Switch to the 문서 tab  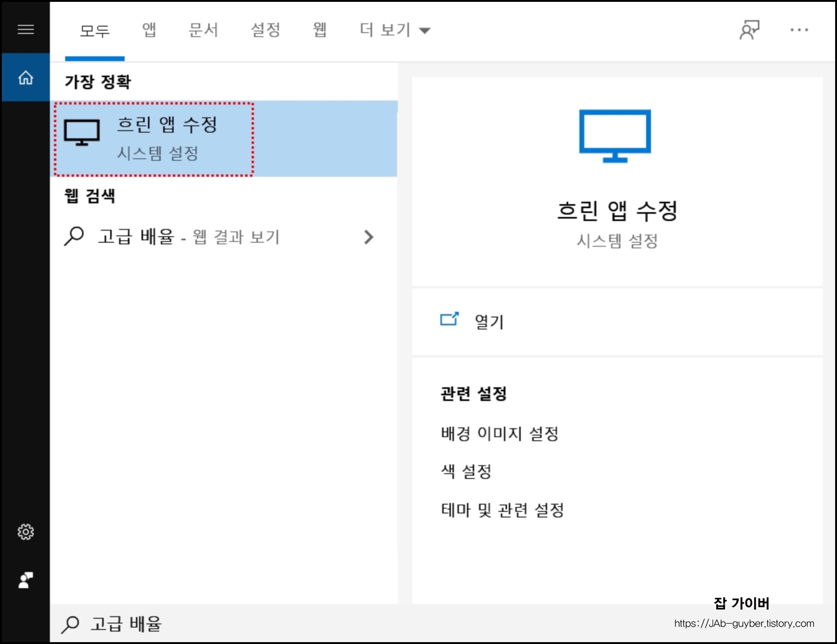point(204,30)
